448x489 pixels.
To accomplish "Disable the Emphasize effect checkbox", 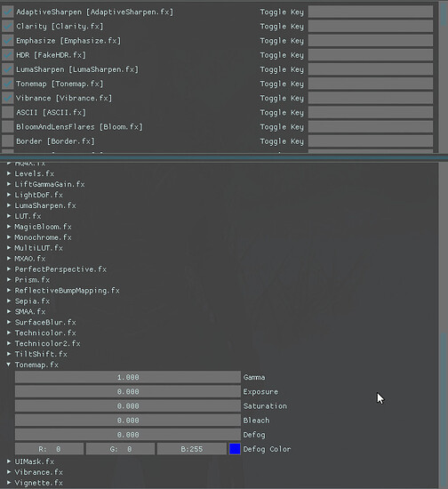I will pyautogui.click(x=8, y=41).
